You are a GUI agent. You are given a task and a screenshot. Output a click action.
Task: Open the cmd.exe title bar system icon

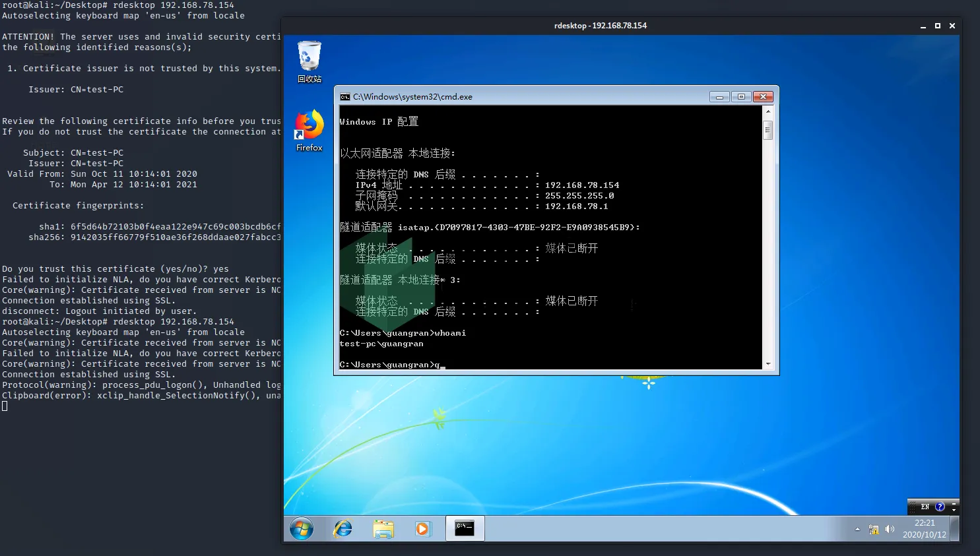[344, 97]
